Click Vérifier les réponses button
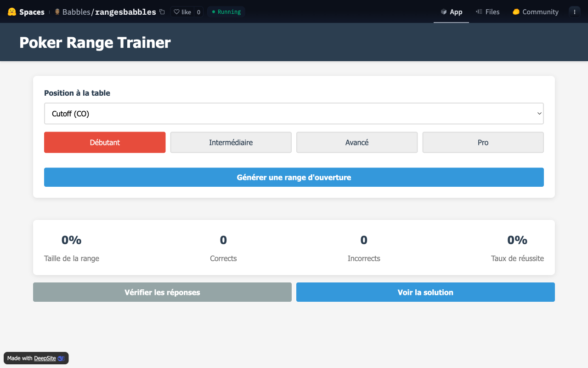Viewport: 588px width, 368px height. [x=162, y=292]
